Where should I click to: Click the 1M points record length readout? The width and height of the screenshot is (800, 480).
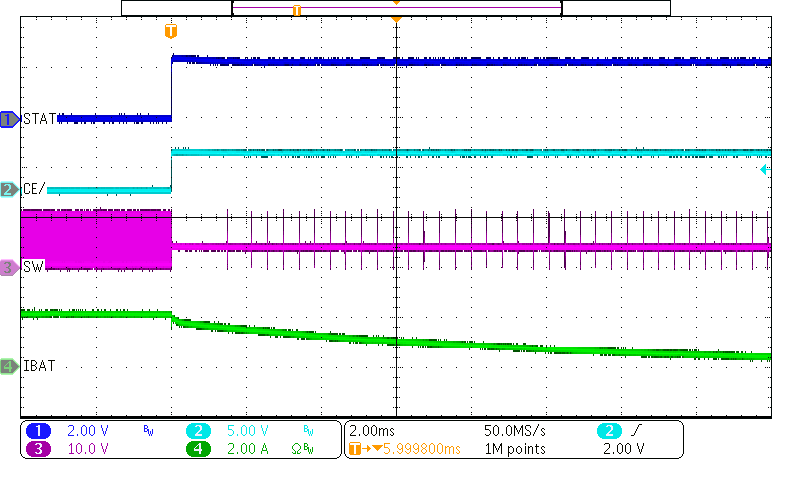[514, 449]
